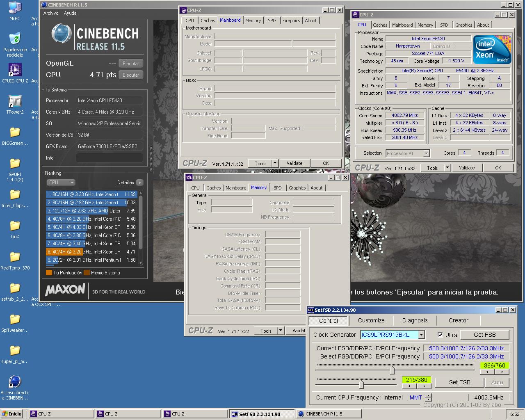525x420 pixels.
Task: Open BIOScreen folder on desktop
Action: tap(15, 135)
